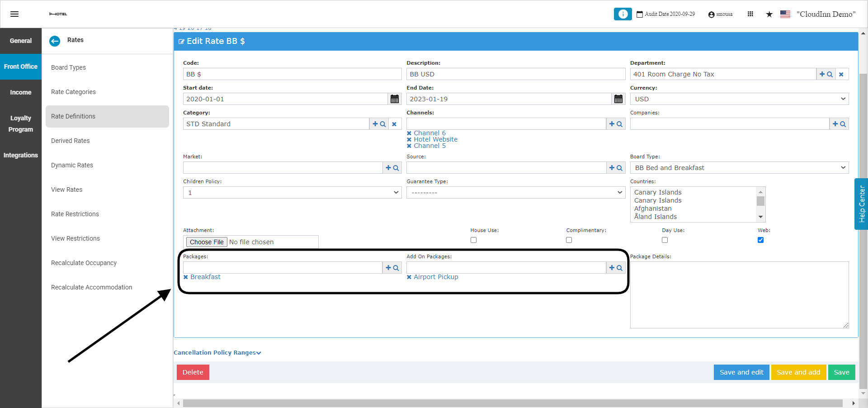Image resolution: width=868 pixels, height=408 pixels.
Task: Open the Currency USD dropdown
Action: coord(739,99)
